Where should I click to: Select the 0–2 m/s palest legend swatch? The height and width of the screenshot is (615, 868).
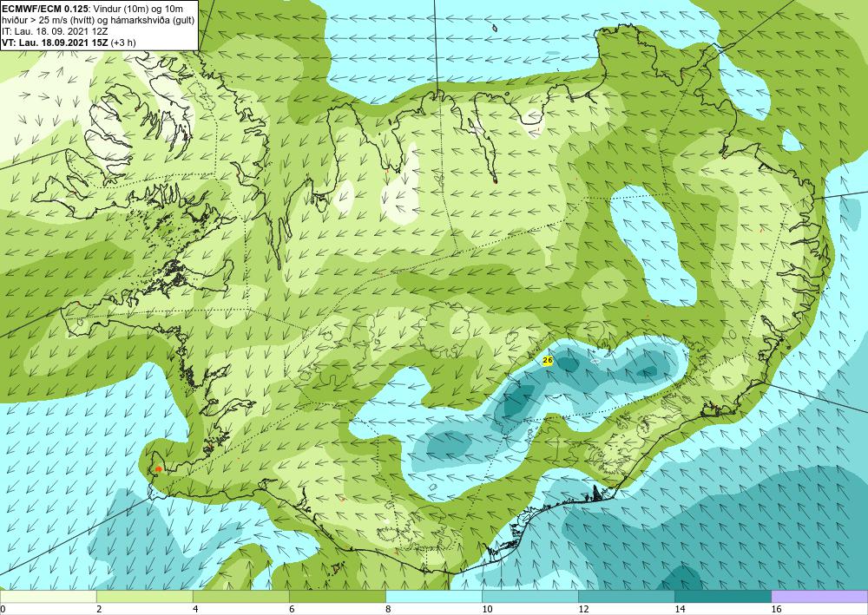(x=48, y=597)
